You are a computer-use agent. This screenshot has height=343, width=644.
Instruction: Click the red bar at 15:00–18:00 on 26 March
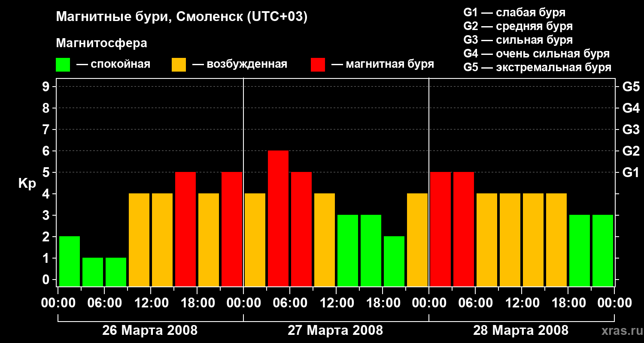(x=185, y=229)
